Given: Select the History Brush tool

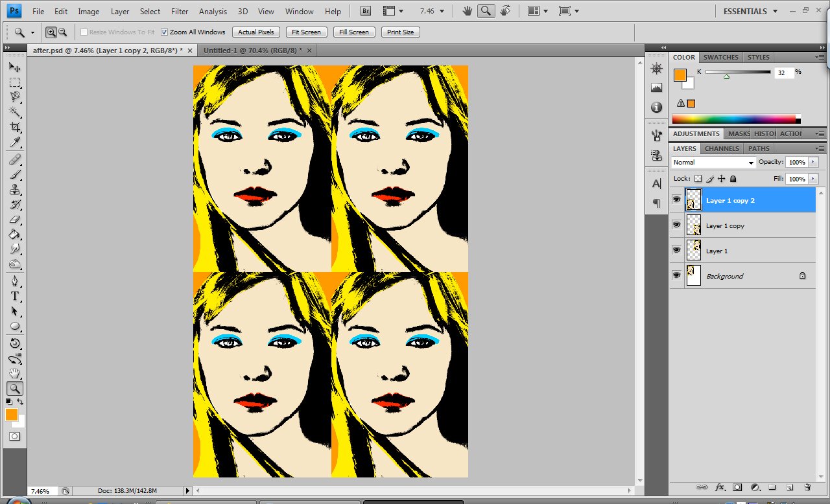Looking at the screenshot, I should (x=14, y=204).
